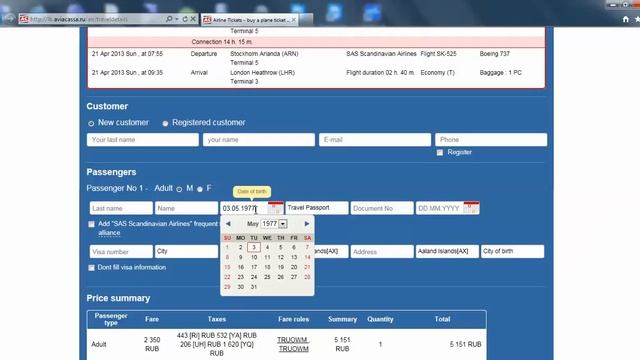
Task: Enable the SAS frequent flyer checkbox
Action: coord(91,224)
